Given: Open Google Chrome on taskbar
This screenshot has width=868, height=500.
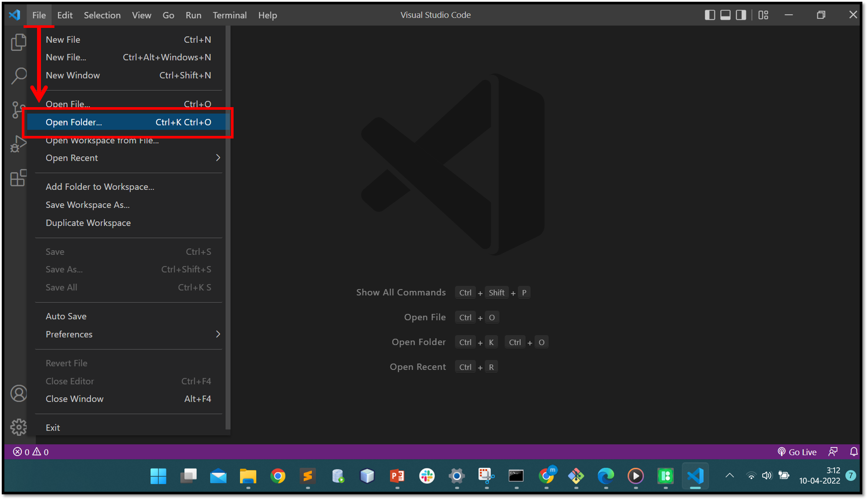Looking at the screenshot, I should pyautogui.click(x=278, y=476).
